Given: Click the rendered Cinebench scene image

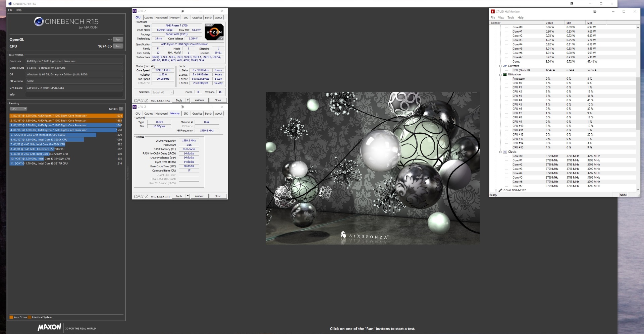Looking at the screenshot, I should pyautogui.click(x=373, y=168).
